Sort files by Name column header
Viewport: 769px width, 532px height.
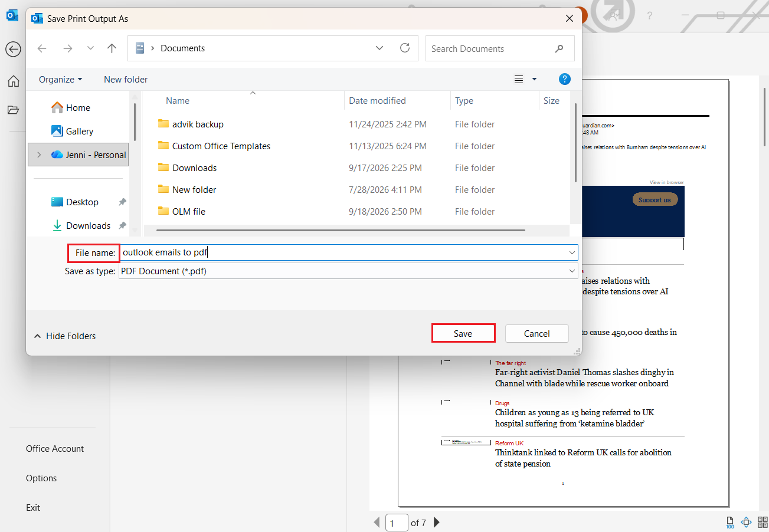tap(178, 100)
